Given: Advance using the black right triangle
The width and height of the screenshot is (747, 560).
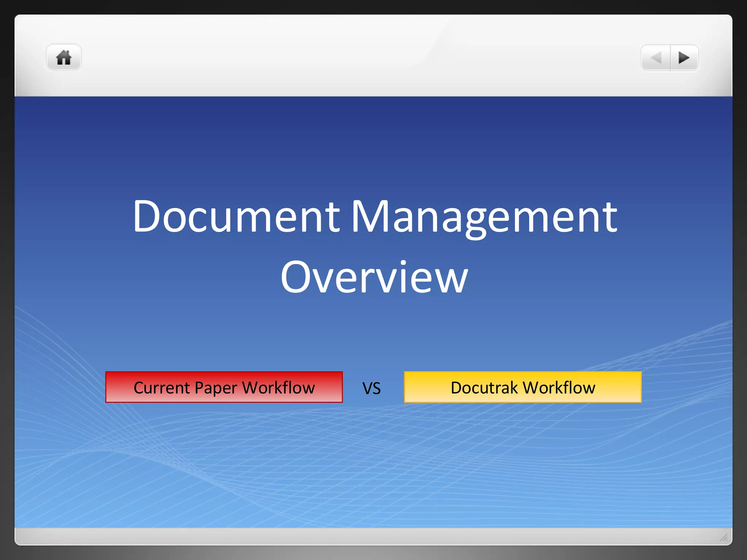Looking at the screenshot, I should pos(684,58).
